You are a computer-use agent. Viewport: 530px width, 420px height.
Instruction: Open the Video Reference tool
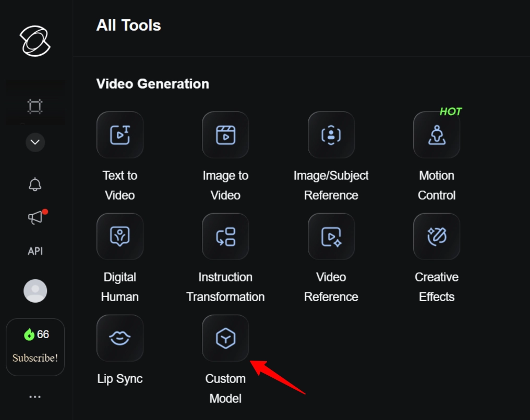click(x=331, y=237)
